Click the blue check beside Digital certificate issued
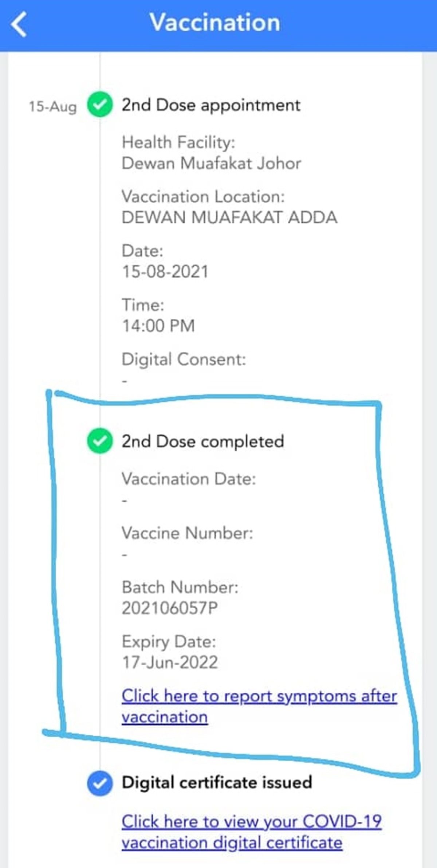 click(x=99, y=783)
